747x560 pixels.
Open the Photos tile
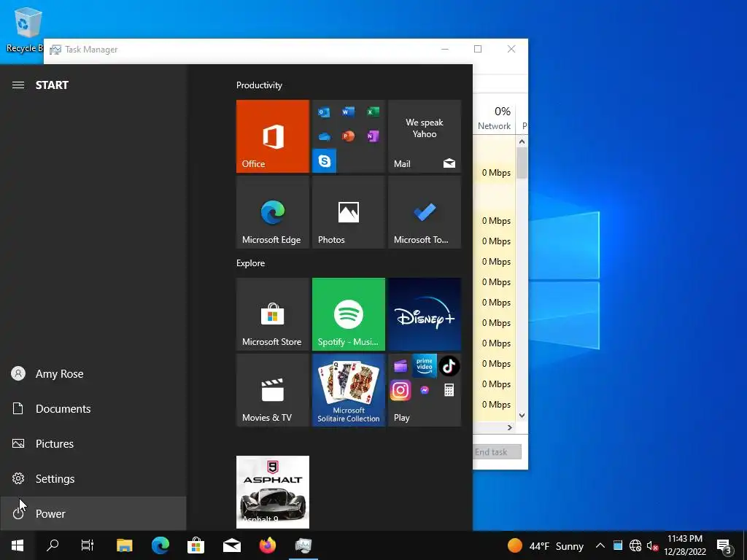pos(348,212)
